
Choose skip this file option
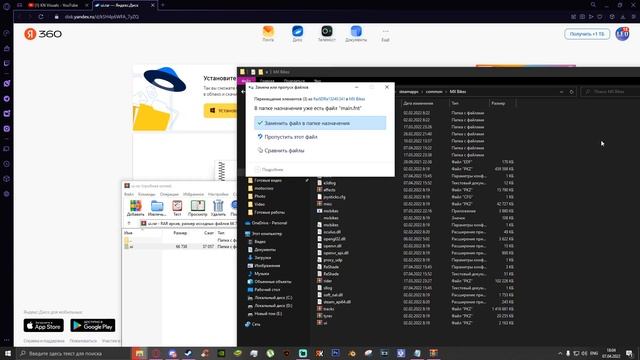[x=291, y=137]
